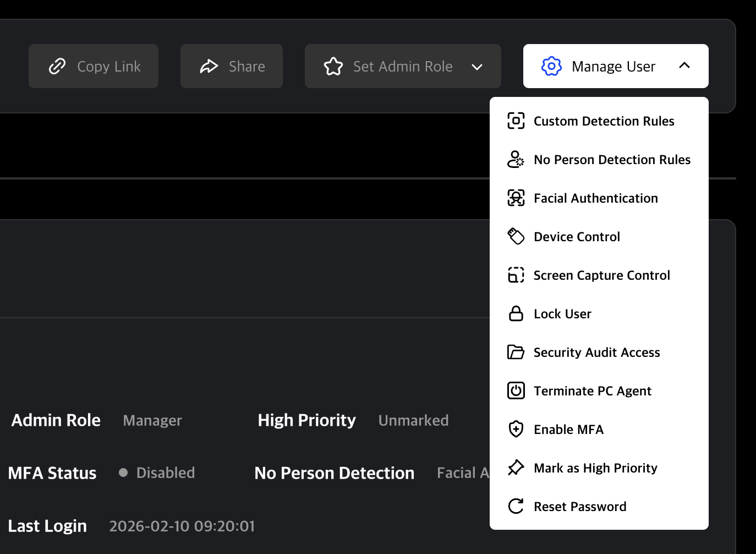Select Enable MFA from the menu

coord(568,430)
